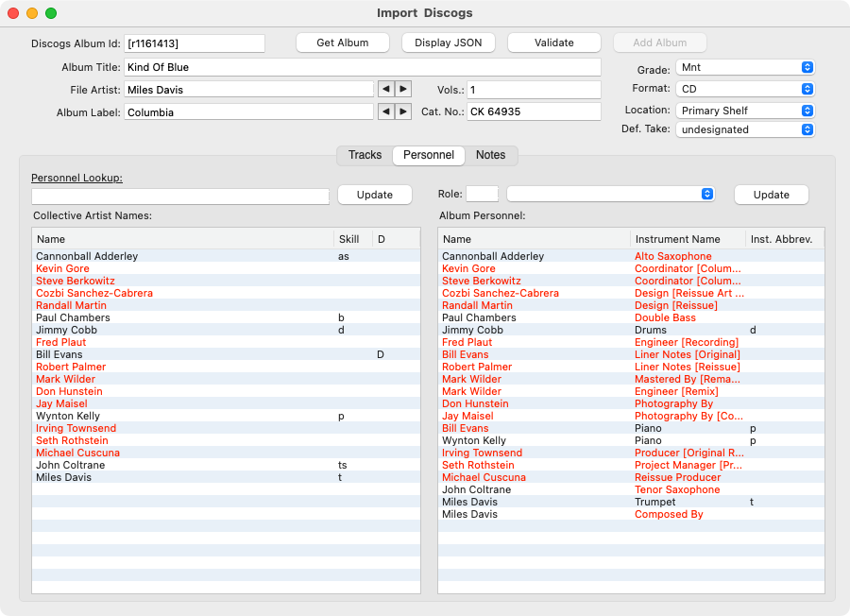Select Wynton Kelly in Collective Artist Names
850x616 pixels.
click(226, 416)
